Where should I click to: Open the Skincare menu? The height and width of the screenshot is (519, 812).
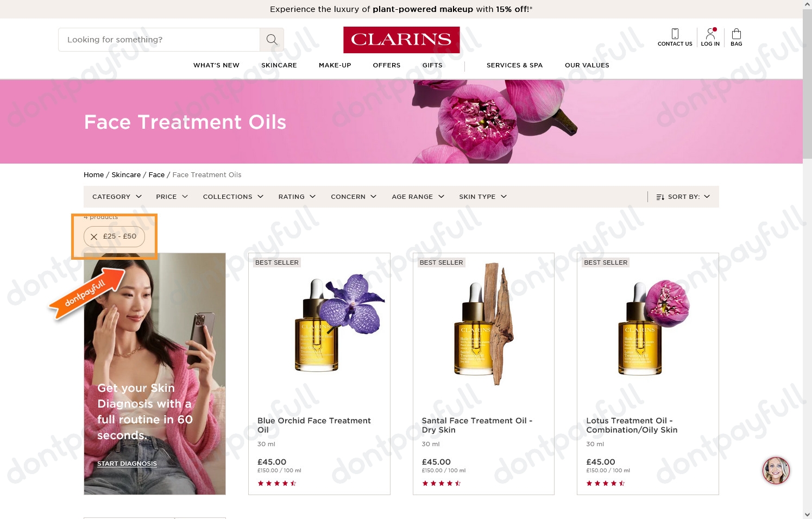[279, 65]
